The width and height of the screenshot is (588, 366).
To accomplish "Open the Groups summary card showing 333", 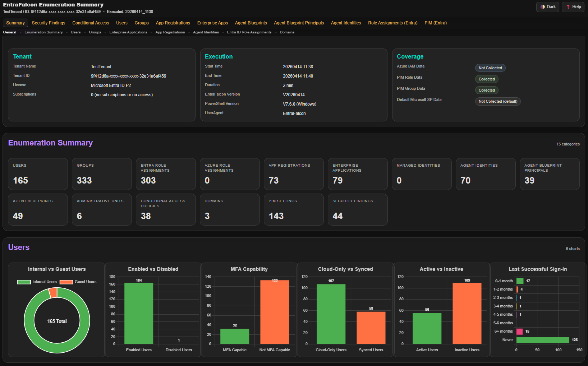I will point(102,174).
